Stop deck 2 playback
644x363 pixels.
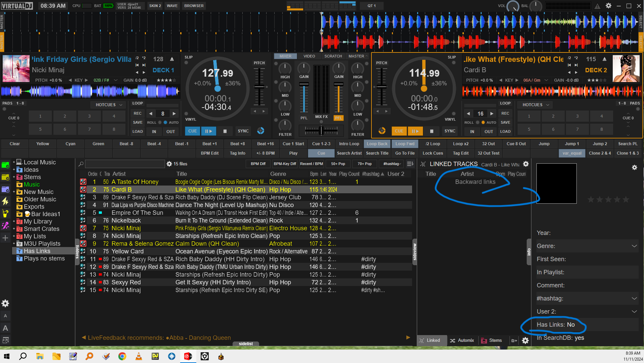432,131
